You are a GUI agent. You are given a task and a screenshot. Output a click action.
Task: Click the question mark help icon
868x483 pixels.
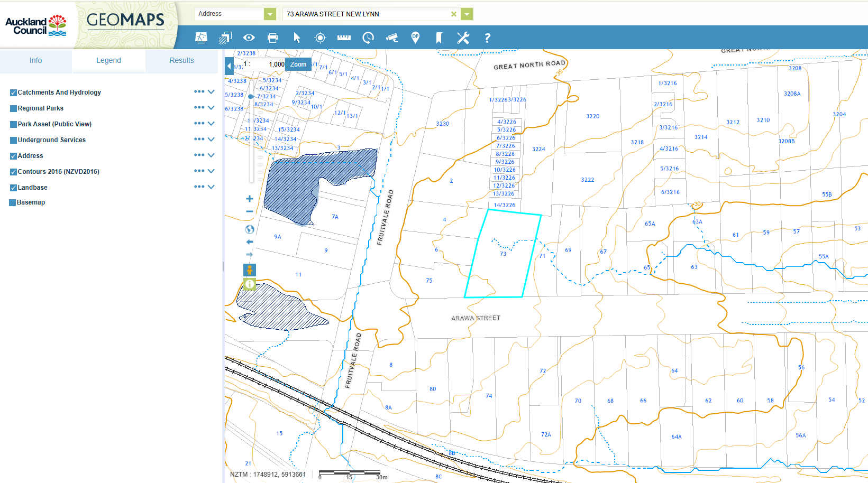click(487, 38)
